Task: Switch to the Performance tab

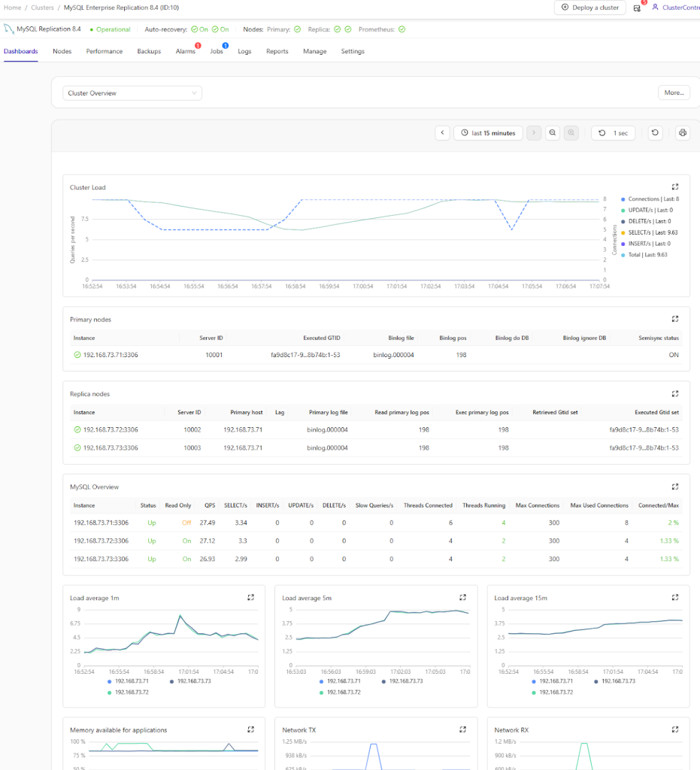Action: pos(105,52)
